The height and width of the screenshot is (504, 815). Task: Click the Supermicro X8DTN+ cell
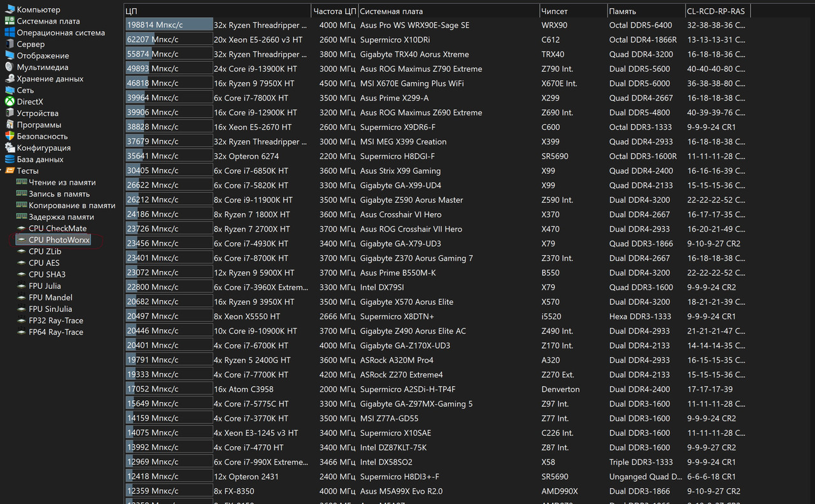pyautogui.click(x=397, y=316)
